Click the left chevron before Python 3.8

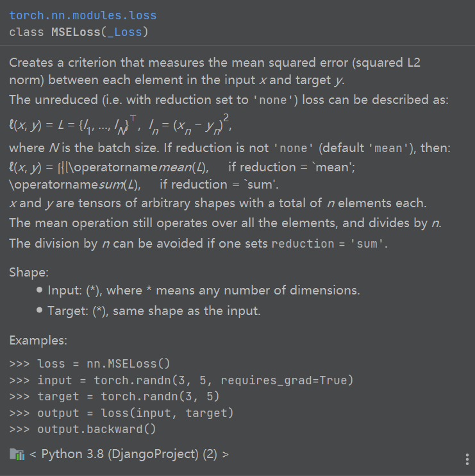click(x=33, y=454)
